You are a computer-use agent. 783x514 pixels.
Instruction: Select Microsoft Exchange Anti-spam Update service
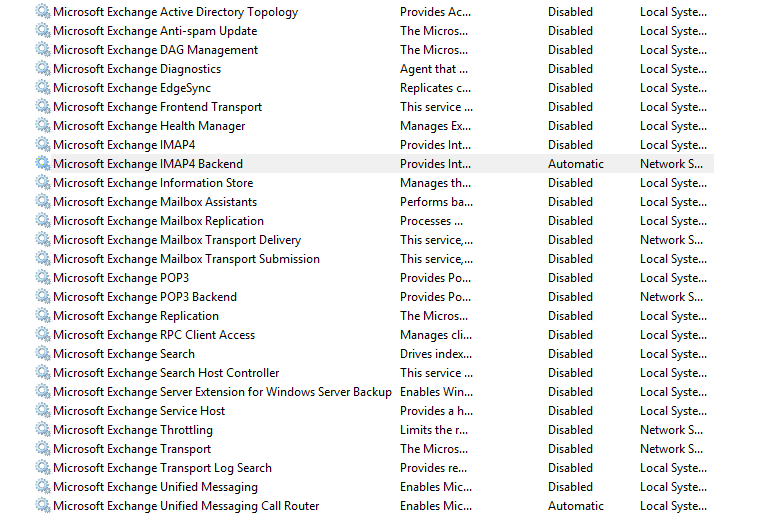[155, 31]
